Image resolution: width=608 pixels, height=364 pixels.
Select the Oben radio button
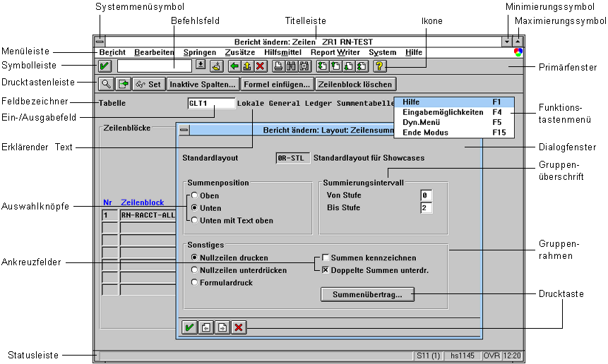(x=193, y=195)
